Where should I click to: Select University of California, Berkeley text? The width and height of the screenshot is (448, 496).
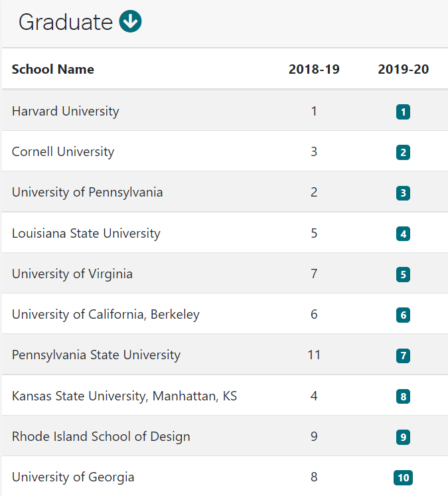pyautogui.click(x=106, y=314)
